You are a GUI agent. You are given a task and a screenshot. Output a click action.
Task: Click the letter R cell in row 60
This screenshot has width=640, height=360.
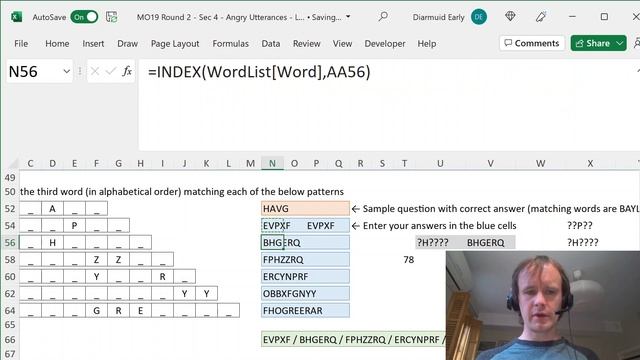162,276
